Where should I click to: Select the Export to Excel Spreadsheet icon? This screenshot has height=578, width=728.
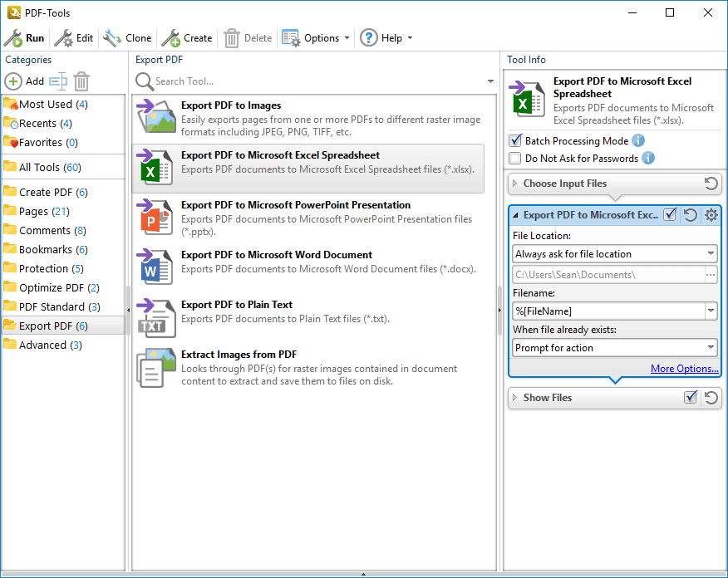pos(156,167)
